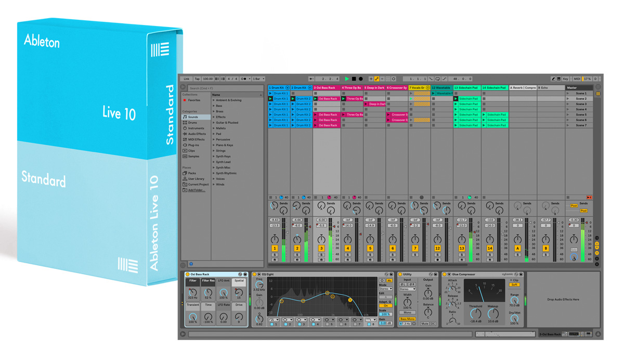
Task: Enable the EQ Eight Adaptive Q On button
Action: pos(385,306)
